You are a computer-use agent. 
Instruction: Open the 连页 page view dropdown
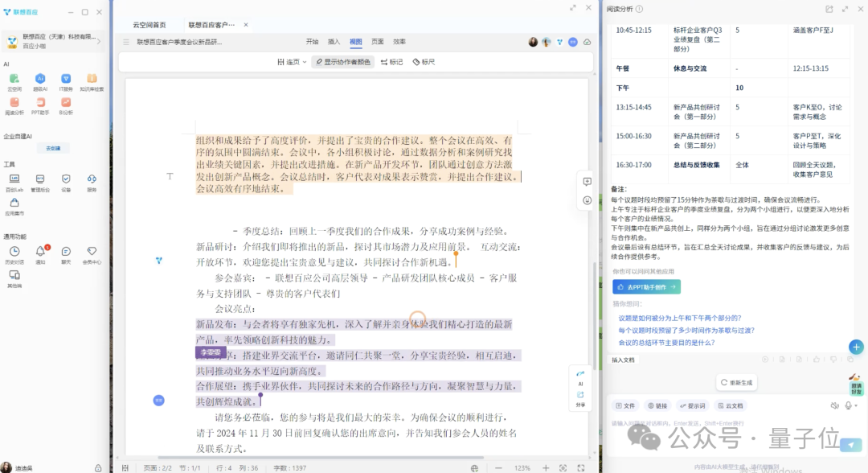(x=293, y=63)
